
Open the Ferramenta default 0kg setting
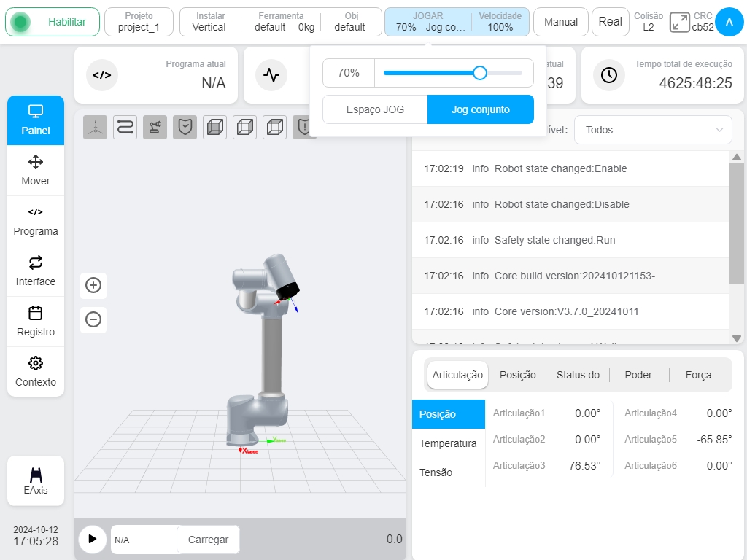pos(282,22)
